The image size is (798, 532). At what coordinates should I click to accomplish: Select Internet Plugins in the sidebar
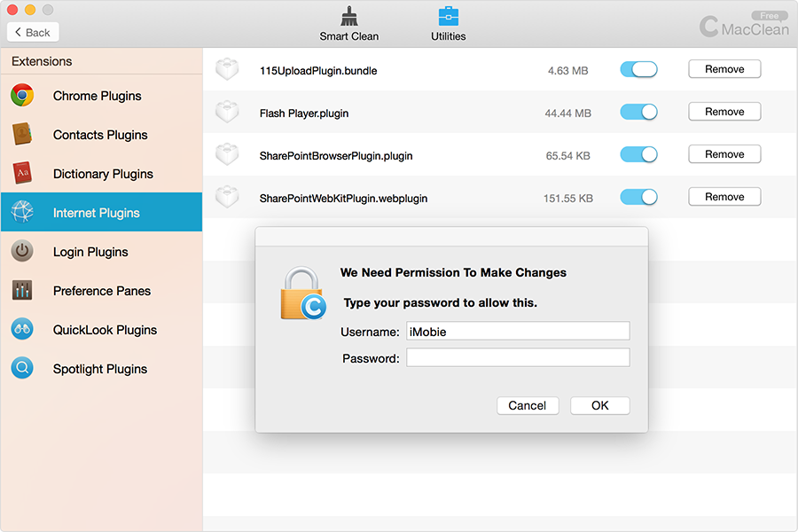pos(96,213)
